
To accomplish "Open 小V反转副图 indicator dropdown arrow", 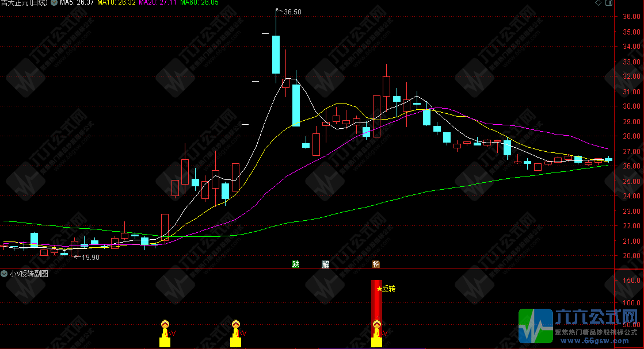I will [x=5, y=274].
